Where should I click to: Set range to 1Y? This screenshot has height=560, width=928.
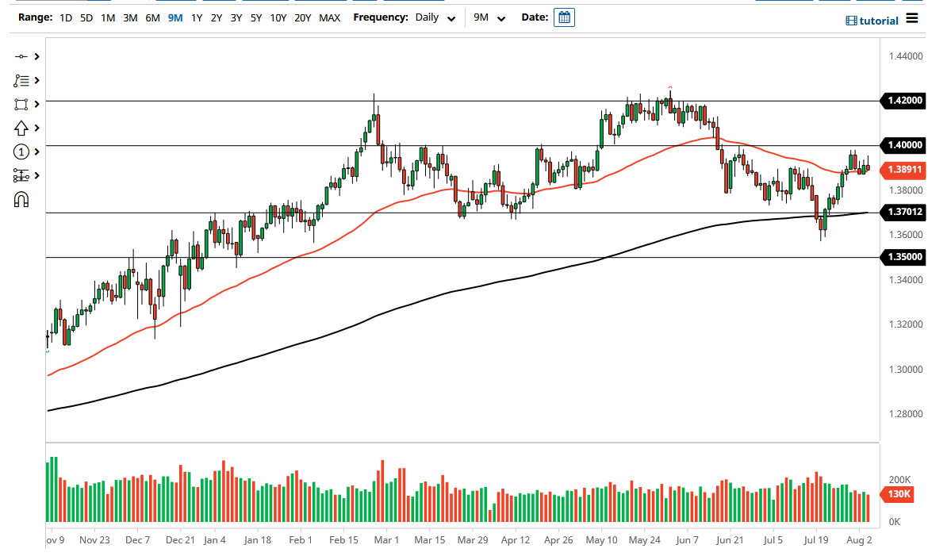[197, 17]
